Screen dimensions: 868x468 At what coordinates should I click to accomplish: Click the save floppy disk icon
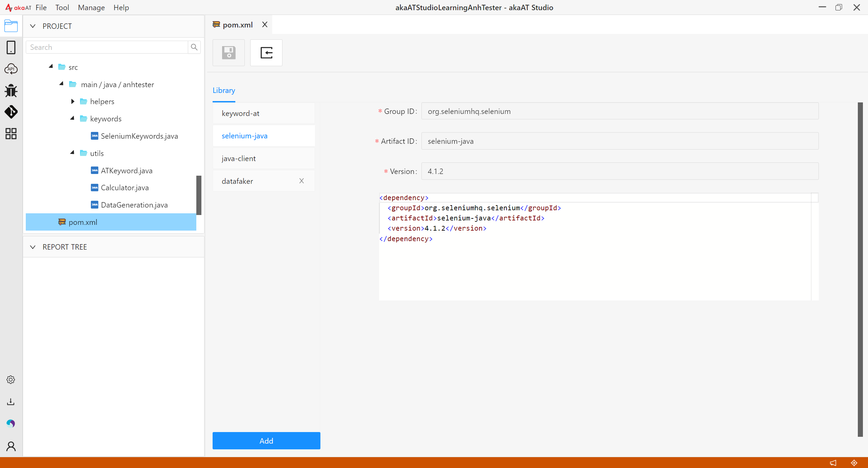[x=229, y=53]
